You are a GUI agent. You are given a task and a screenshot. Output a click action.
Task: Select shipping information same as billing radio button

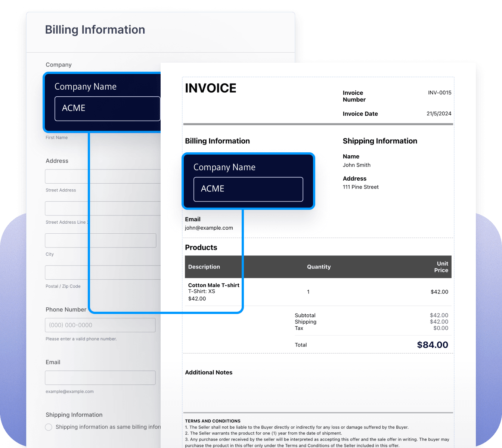[49, 427]
